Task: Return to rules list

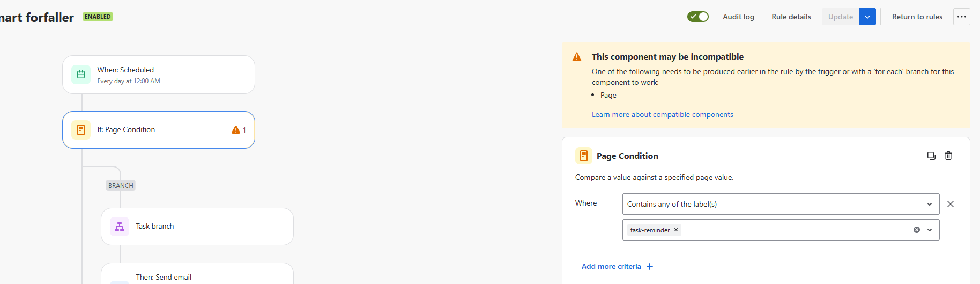Action: click(917, 17)
